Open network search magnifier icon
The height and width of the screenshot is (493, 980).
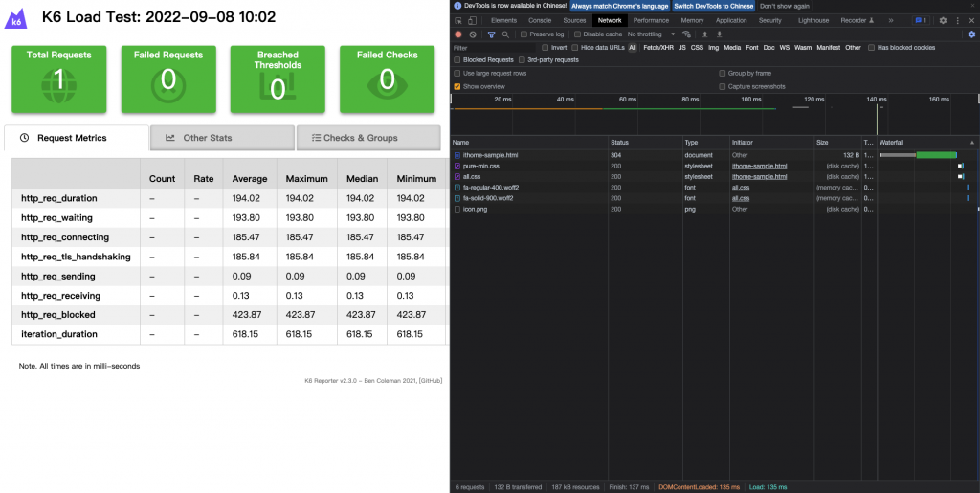(505, 34)
